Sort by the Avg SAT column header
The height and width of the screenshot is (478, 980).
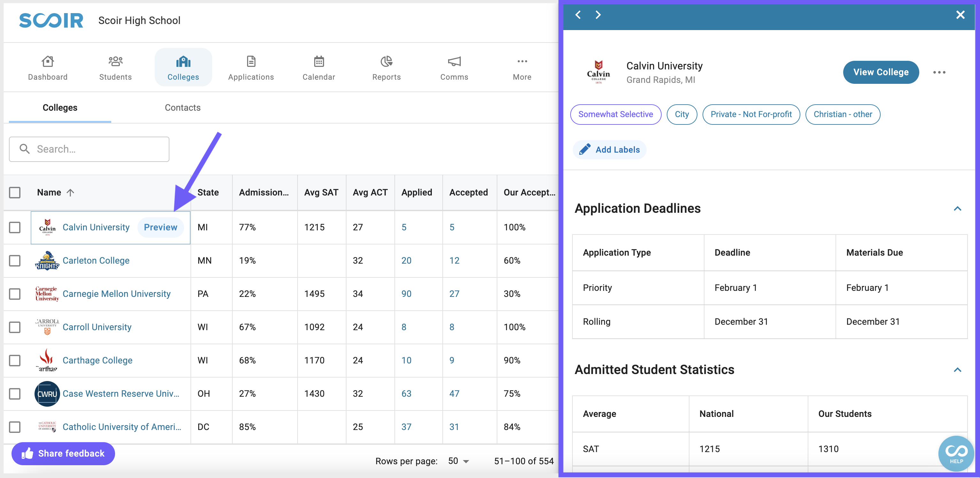[321, 193]
